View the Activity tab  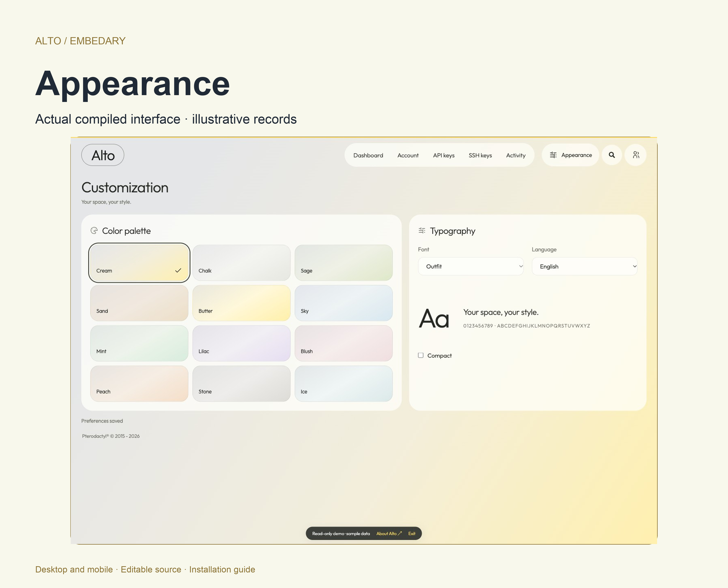click(x=515, y=155)
